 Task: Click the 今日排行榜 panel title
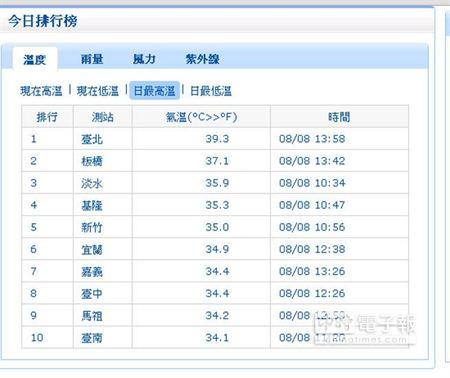pyautogui.click(x=43, y=21)
